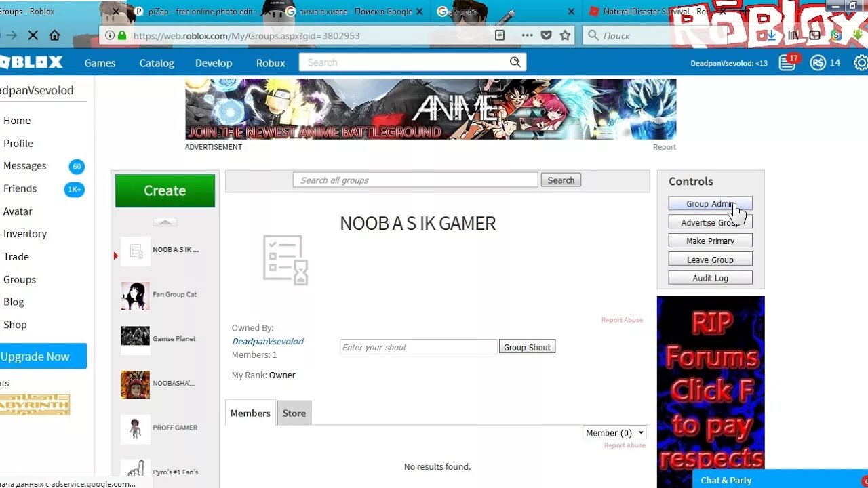Open browser library icon
Screen dimensions: 868x488
(x=793, y=35)
